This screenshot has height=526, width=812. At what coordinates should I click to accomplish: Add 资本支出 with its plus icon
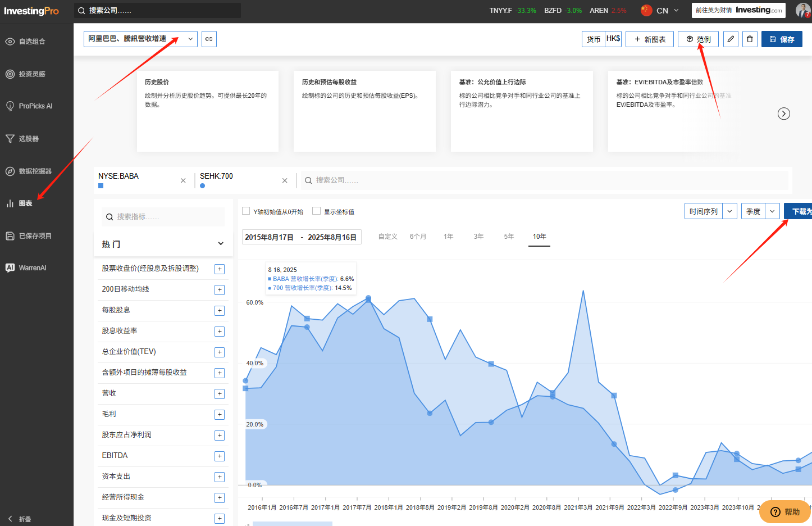pos(220,477)
